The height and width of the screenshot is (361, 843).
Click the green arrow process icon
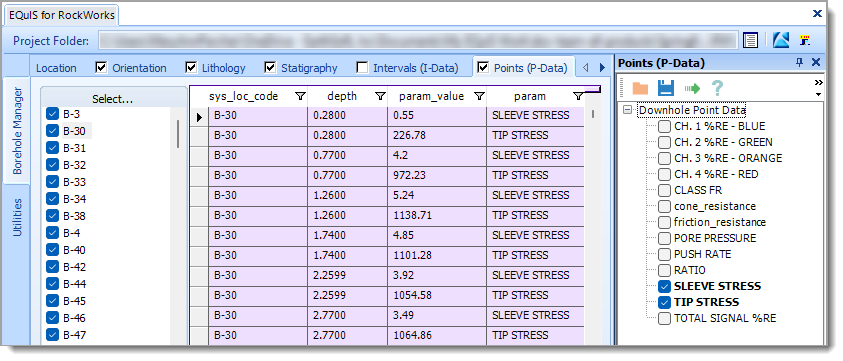692,88
